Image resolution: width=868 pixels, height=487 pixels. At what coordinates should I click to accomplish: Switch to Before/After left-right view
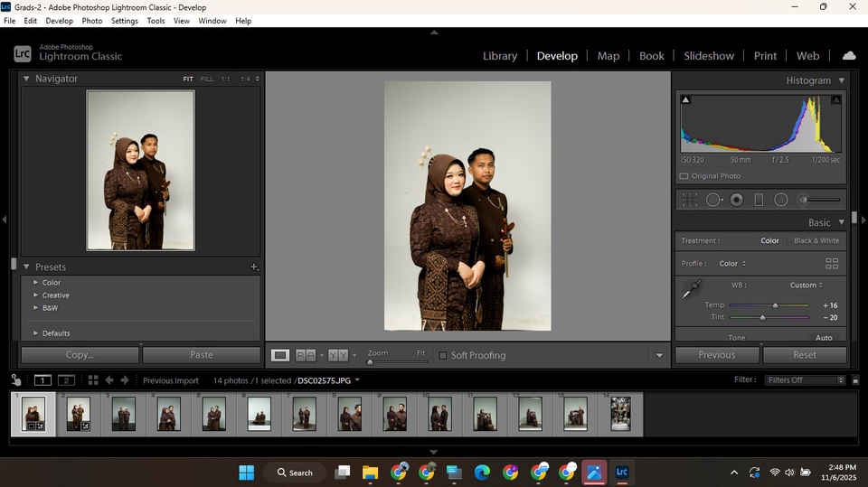click(306, 355)
